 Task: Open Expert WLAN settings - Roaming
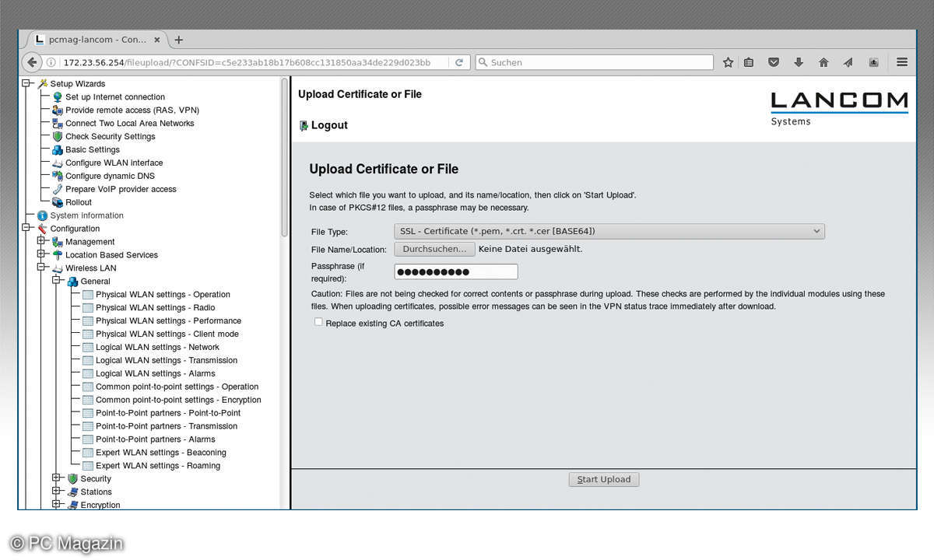tap(158, 466)
